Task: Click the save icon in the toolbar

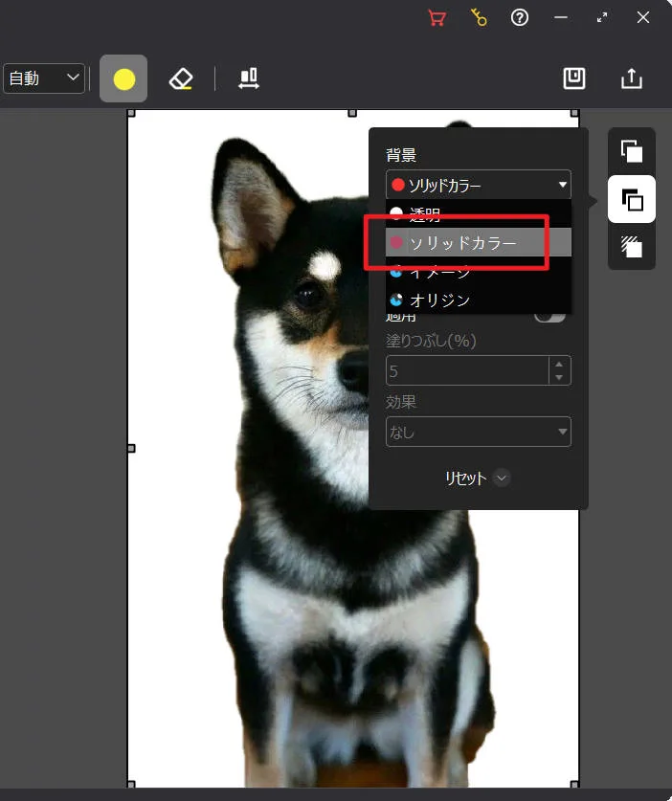Action: 574,78
